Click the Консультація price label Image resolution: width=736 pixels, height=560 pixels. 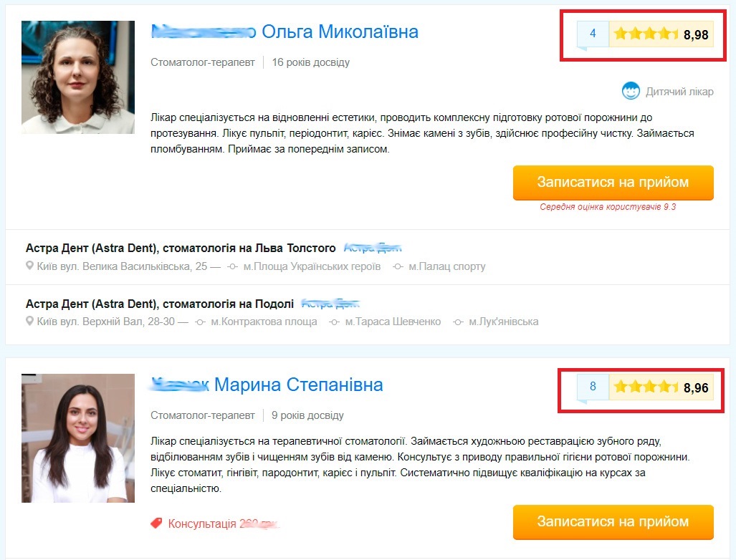click(x=224, y=523)
